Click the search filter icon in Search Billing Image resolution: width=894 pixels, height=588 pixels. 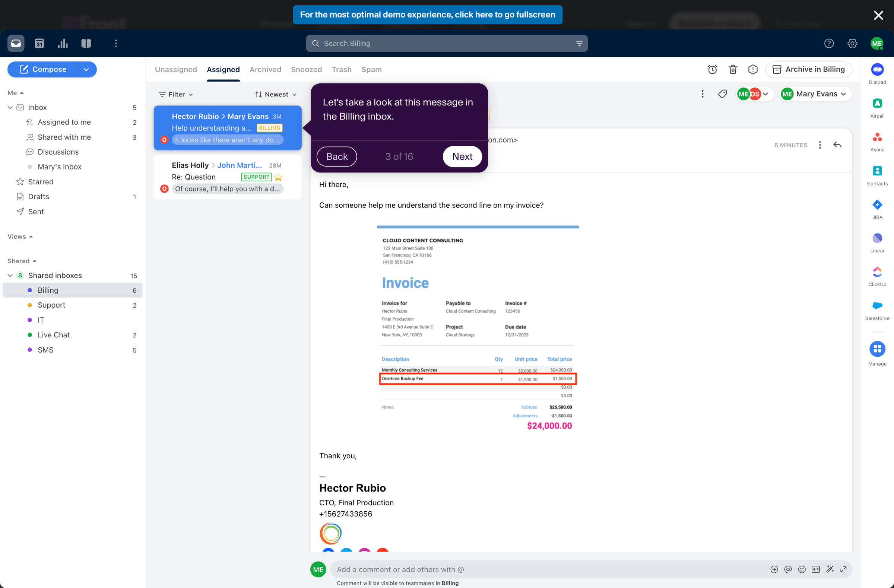point(579,44)
